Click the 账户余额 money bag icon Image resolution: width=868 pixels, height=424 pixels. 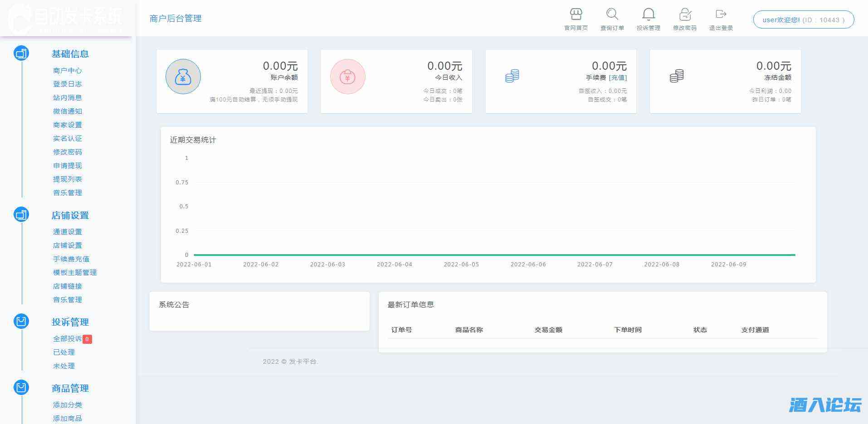183,77
